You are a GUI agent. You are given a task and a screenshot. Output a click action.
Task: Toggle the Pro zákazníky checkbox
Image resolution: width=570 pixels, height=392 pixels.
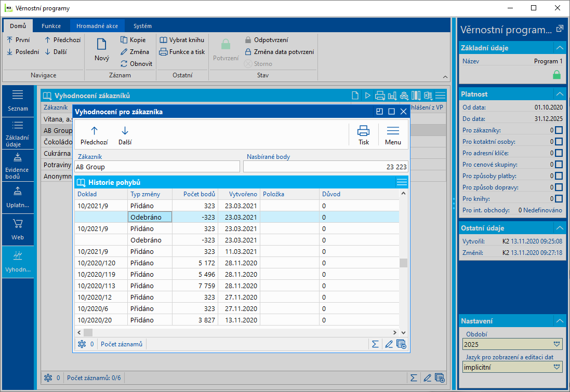pyautogui.click(x=559, y=130)
